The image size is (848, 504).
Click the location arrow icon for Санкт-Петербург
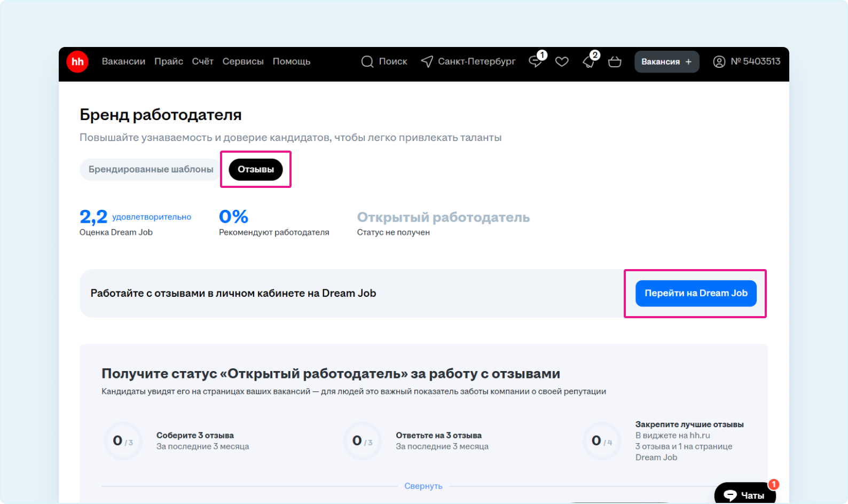(427, 62)
